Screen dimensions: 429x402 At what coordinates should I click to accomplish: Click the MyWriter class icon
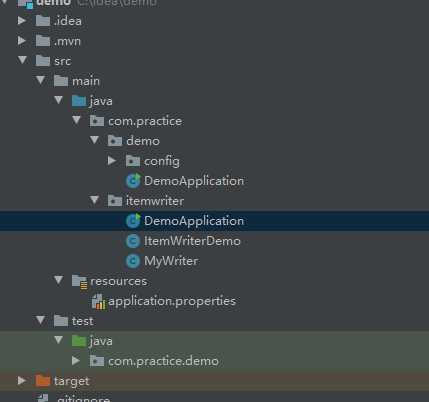point(133,261)
